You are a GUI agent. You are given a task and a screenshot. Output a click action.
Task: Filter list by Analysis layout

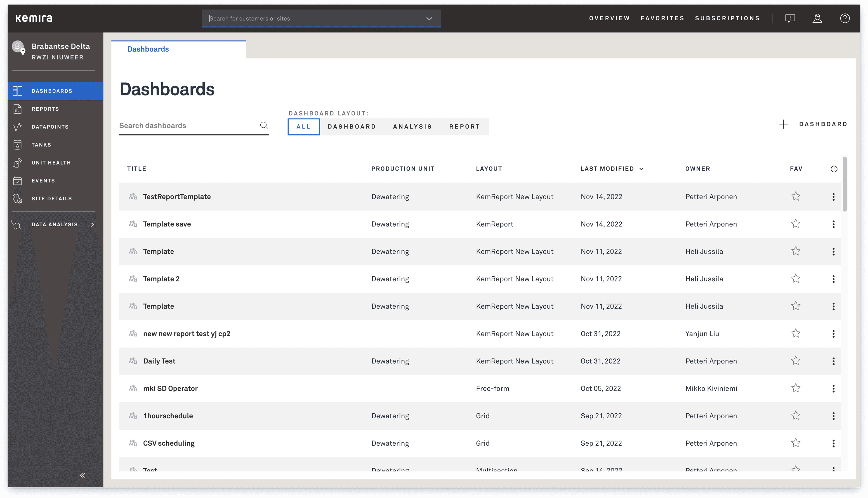coord(412,127)
